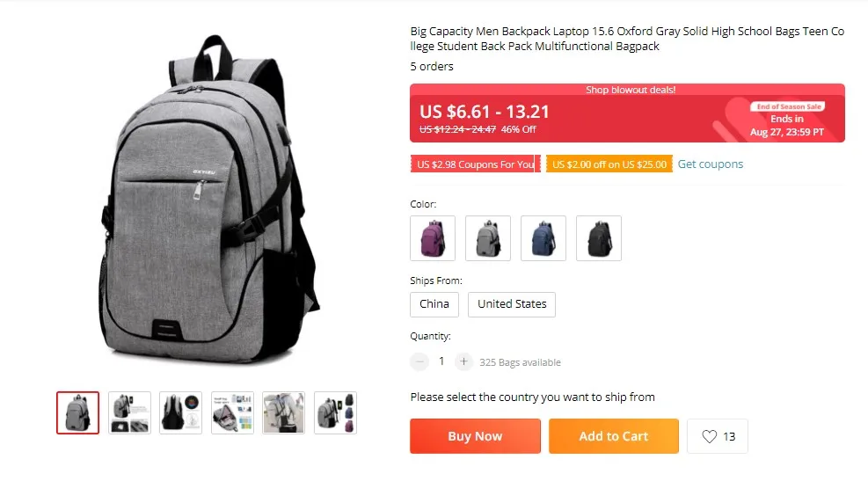Increase quantity with the plus button

463,362
